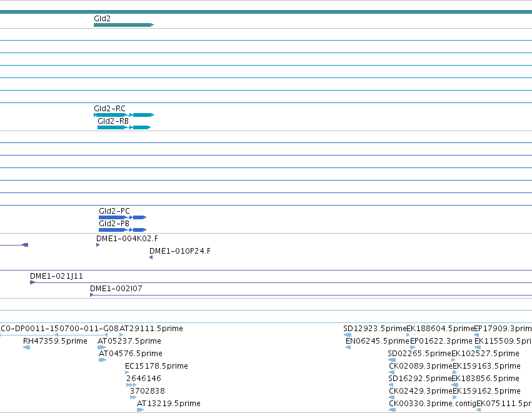Click the DME1-004K02.F arrow marker
Screen dimensions: 532x413
tap(98, 245)
